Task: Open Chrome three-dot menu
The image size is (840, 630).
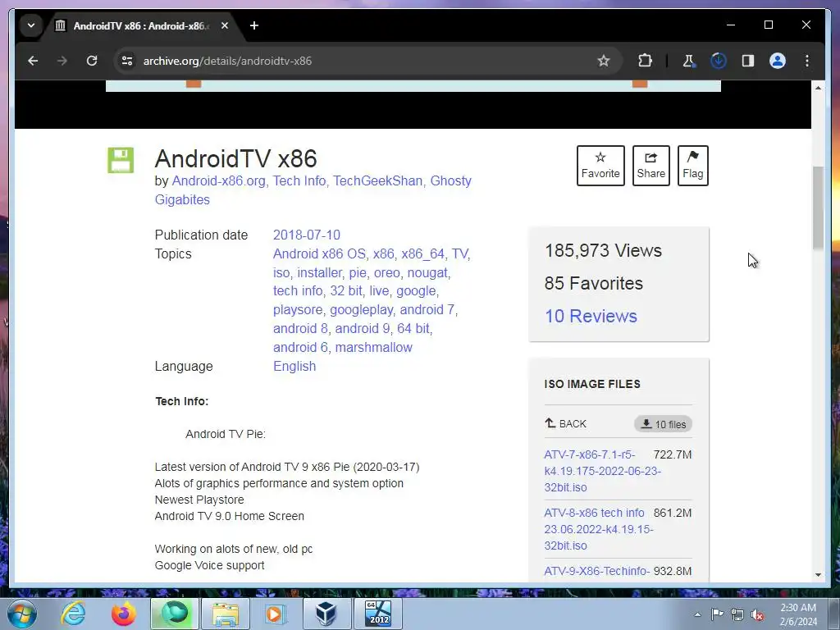Action: pyautogui.click(x=807, y=61)
